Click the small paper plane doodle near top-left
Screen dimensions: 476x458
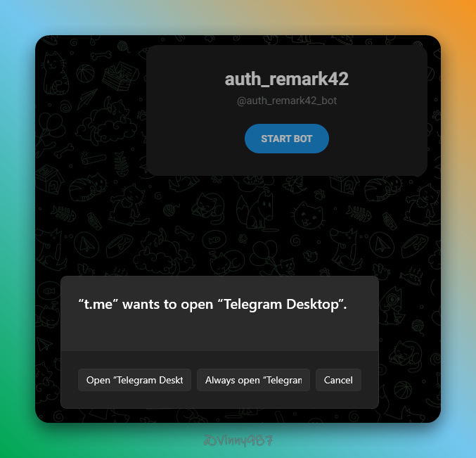tap(89, 97)
